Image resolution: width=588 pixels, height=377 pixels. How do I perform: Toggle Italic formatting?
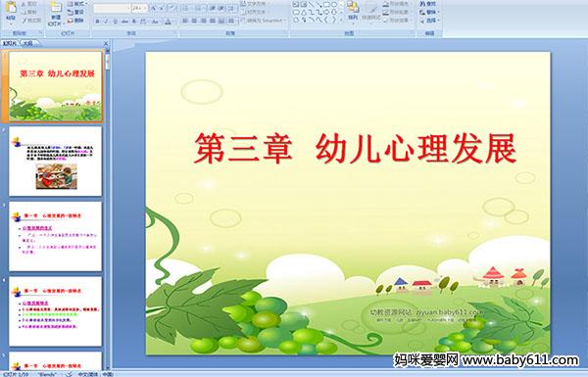pyautogui.click(x=106, y=22)
